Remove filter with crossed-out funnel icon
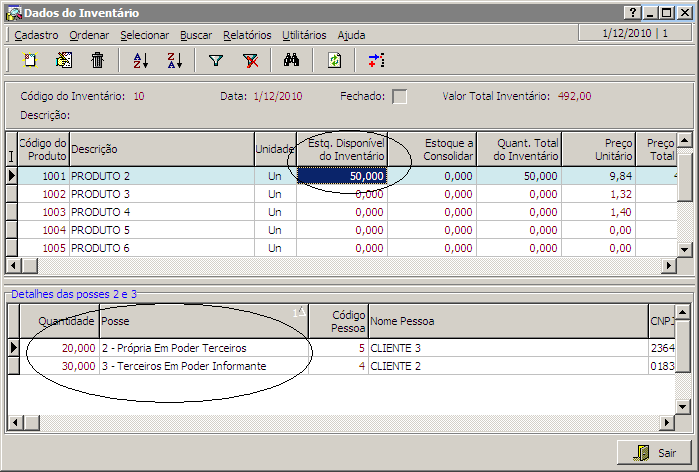Image resolution: width=699 pixels, height=472 pixels. coord(251,60)
